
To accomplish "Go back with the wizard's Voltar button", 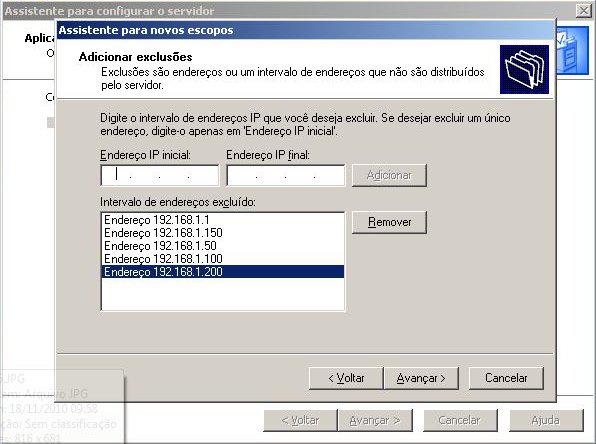I will tap(346, 378).
